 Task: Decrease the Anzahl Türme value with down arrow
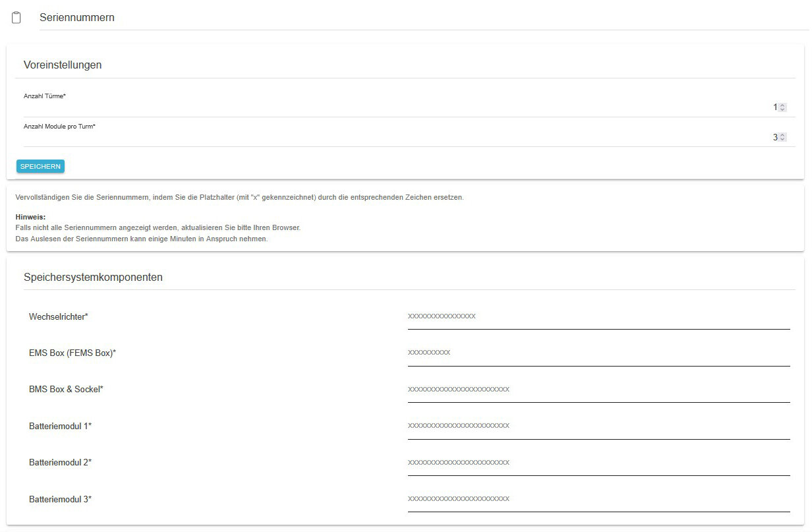coord(782,109)
